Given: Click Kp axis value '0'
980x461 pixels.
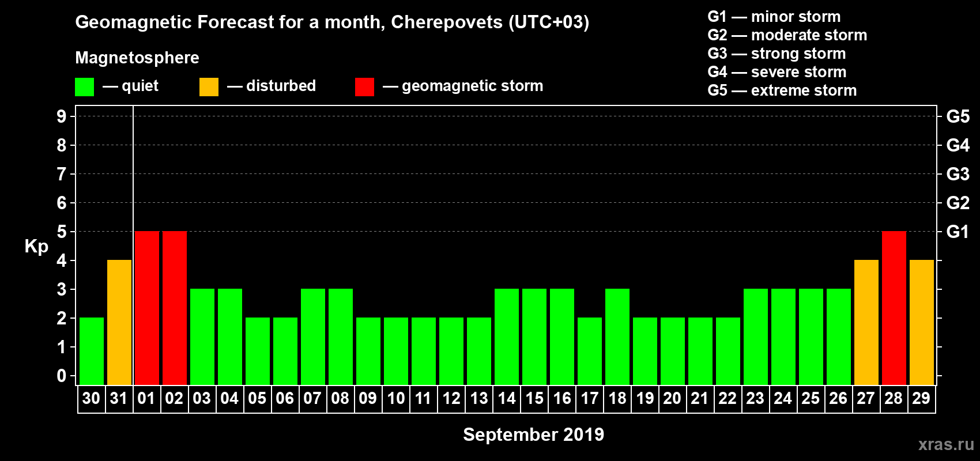Looking at the screenshot, I should 62,376.
